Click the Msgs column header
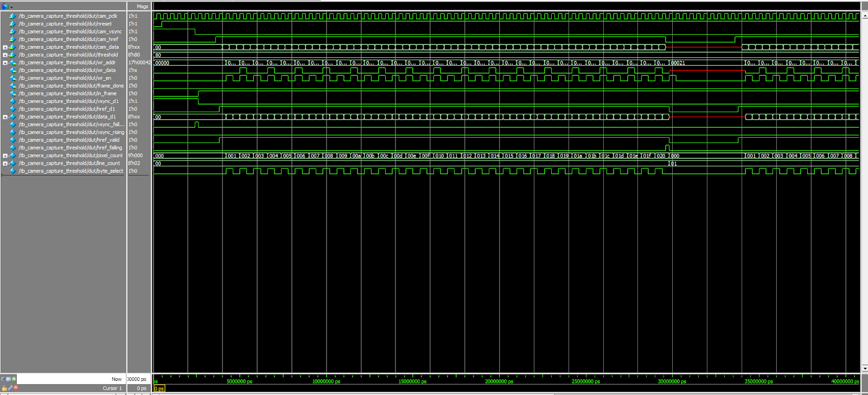This screenshot has height=395, width=868. (x=142, y=7)
